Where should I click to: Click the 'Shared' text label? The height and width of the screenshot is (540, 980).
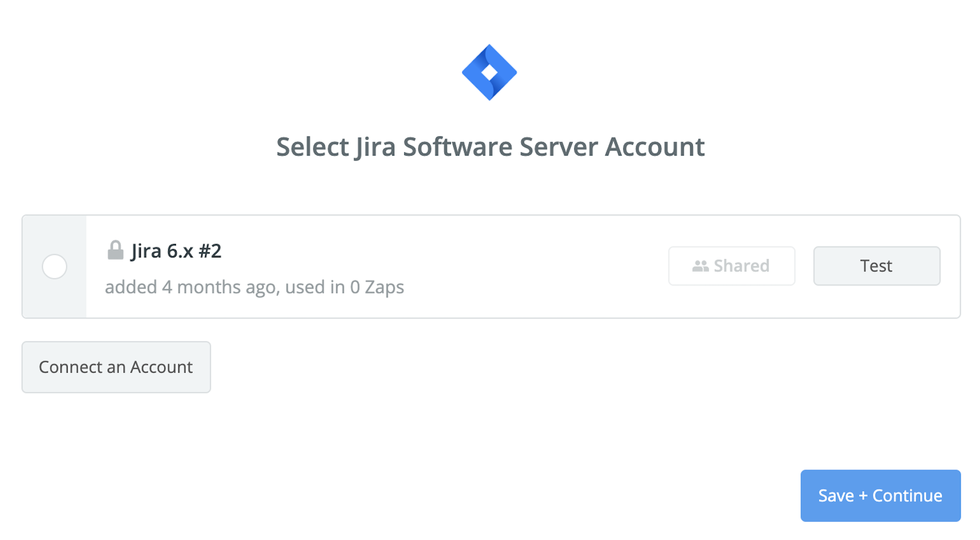741,266
